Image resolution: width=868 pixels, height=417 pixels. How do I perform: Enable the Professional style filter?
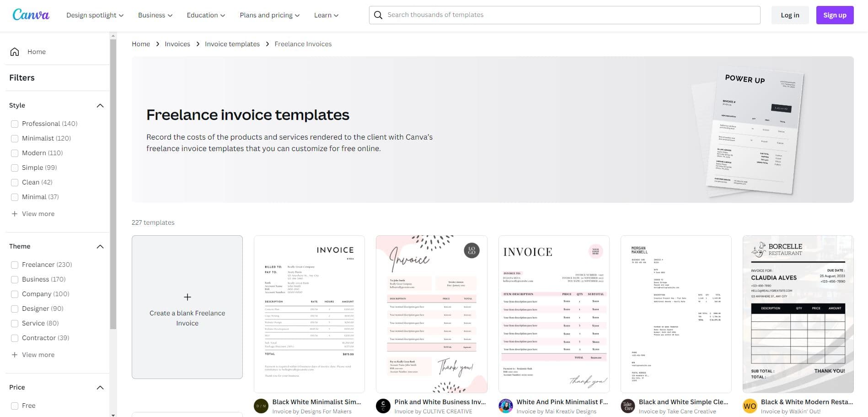pyautogui.click(x=15, y=124)
